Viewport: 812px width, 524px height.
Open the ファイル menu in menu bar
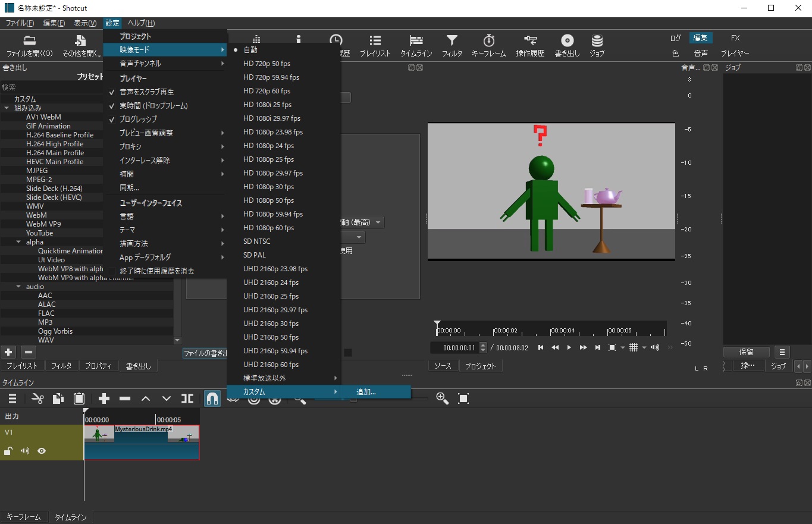tap(20, 23)
